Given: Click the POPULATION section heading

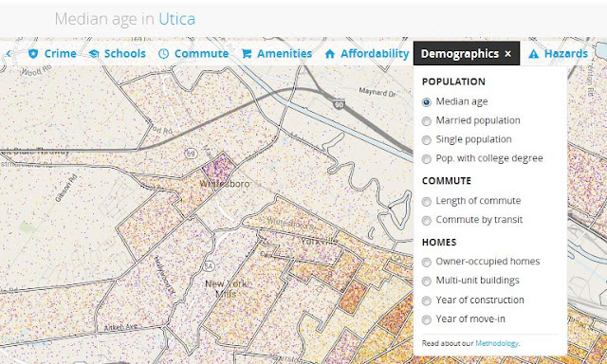Looking at the screenshot, I should point(453,82).
